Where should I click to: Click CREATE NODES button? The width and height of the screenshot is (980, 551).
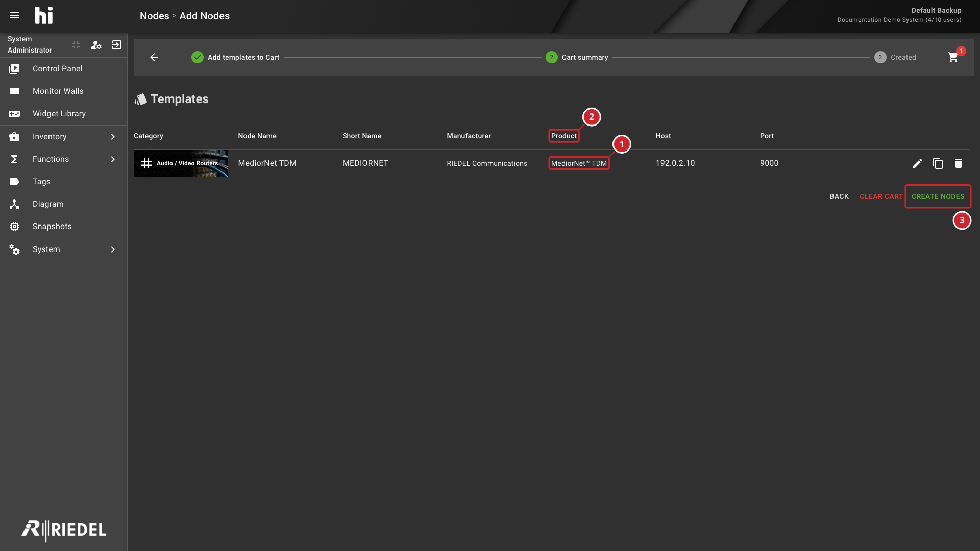938,196
